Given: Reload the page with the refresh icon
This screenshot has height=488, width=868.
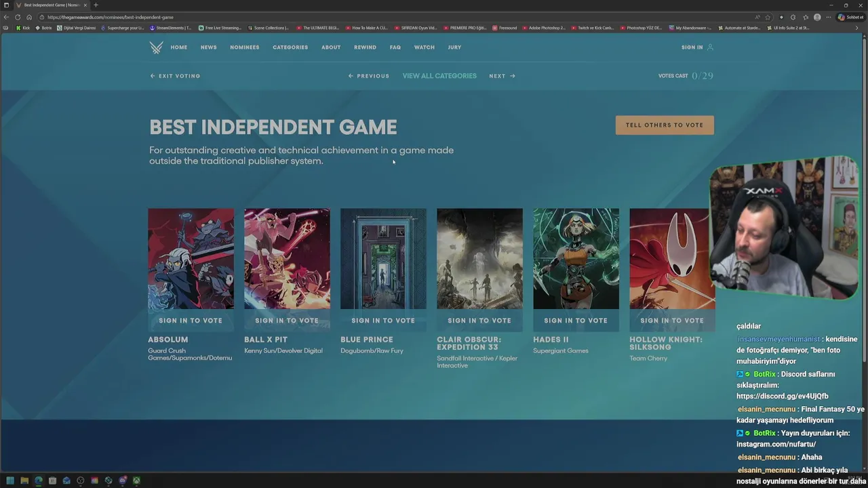Looking at the screenshot, I should (18, 17).
